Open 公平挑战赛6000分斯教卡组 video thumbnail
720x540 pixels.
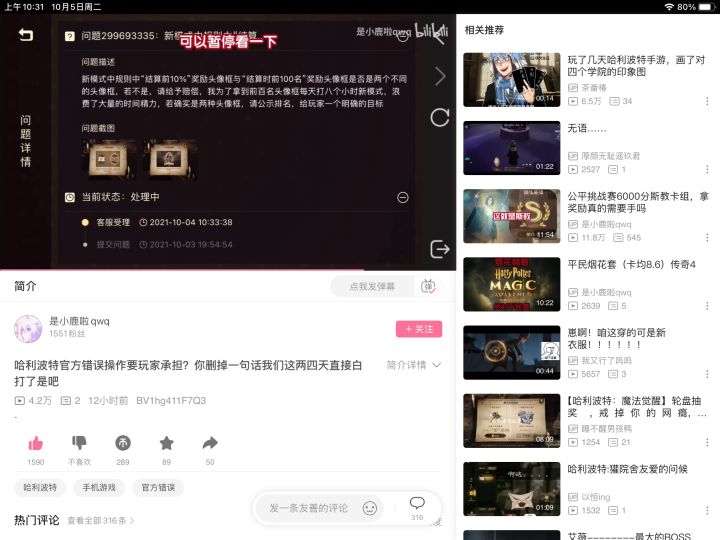(512, 216)
